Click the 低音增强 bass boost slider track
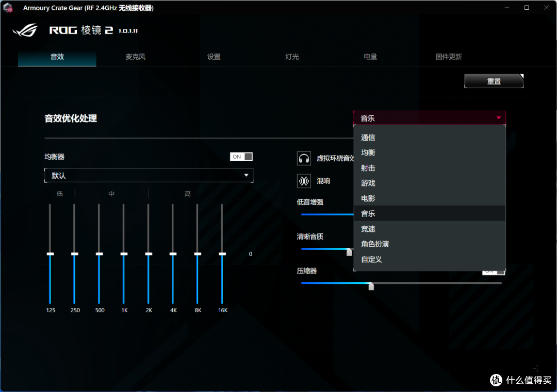Screen dimensions: 557x392 click(x=327, y=214)
